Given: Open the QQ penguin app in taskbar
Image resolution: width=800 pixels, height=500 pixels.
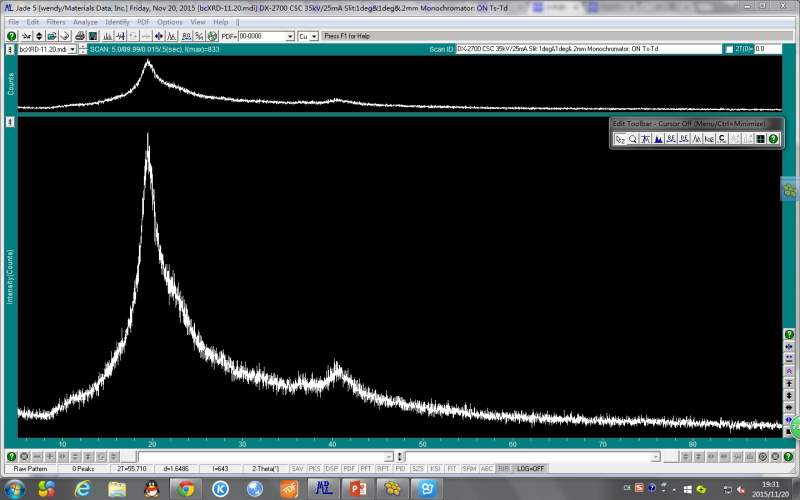Looking at the screenshot, I should tap(152, 489).
